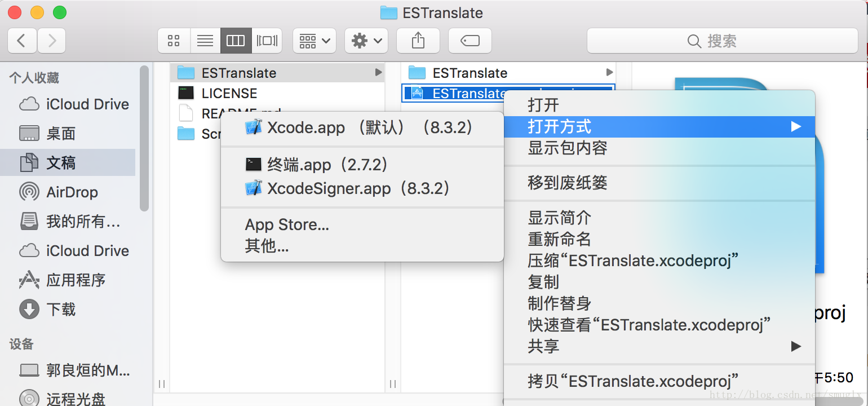Click first column resize handle at bottom

[162, 384]
